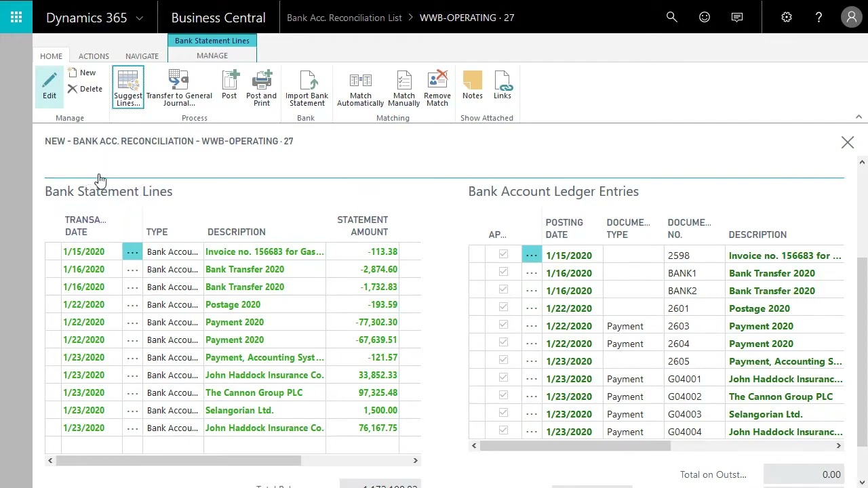Click Match Manually icon

coord(404,80)
